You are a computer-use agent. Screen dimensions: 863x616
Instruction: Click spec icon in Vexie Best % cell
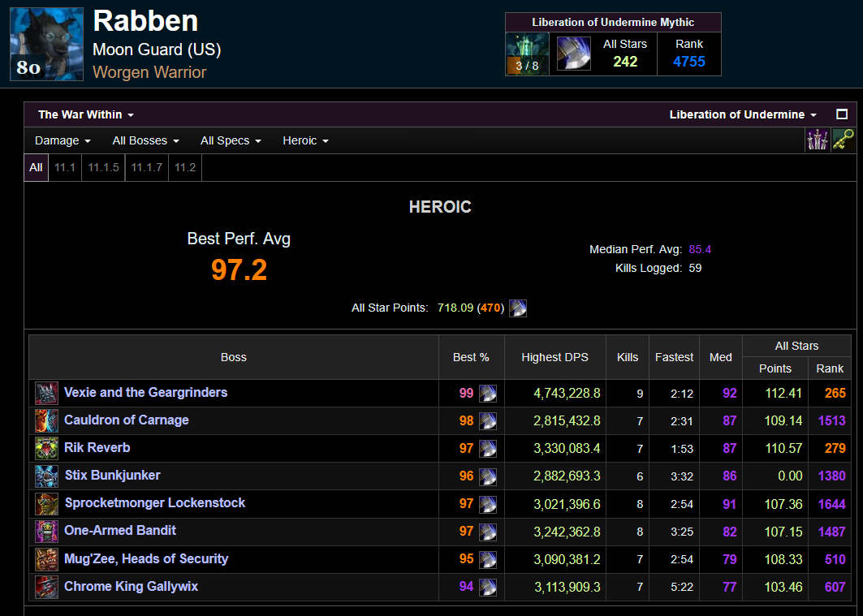tap(488, 394)
